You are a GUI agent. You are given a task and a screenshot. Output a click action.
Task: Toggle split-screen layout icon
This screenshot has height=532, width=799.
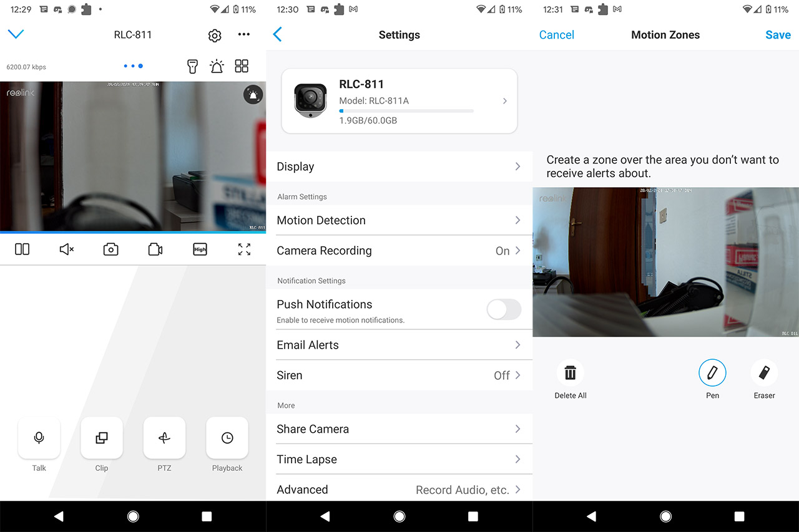22,249
